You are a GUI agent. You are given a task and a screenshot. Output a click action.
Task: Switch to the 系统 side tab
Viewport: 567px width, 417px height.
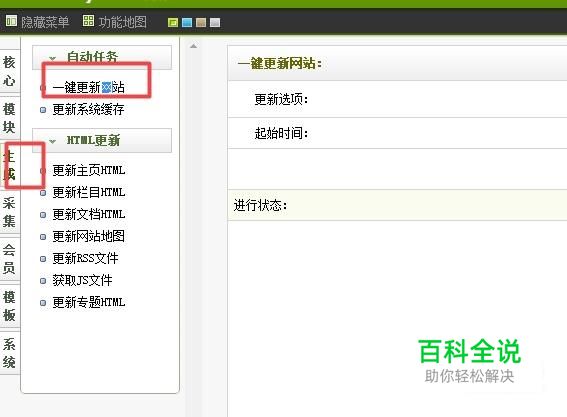click(9, 353)
